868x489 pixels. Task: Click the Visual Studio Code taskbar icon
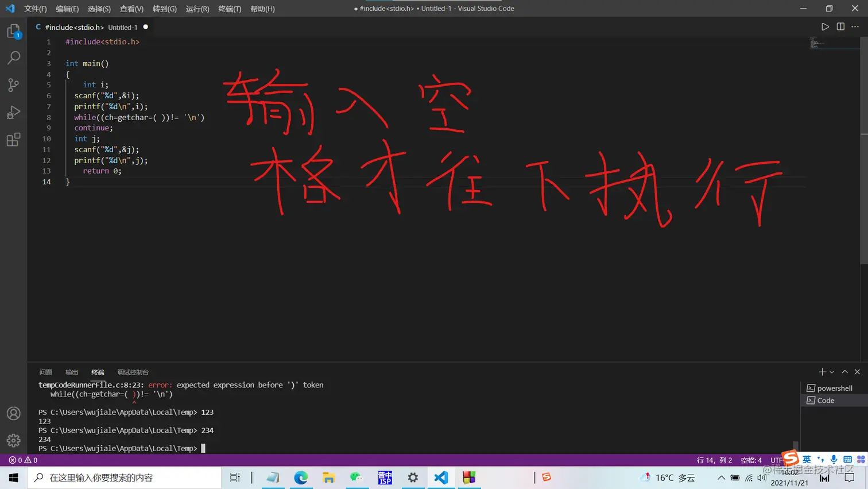click(x=441, y=478)
